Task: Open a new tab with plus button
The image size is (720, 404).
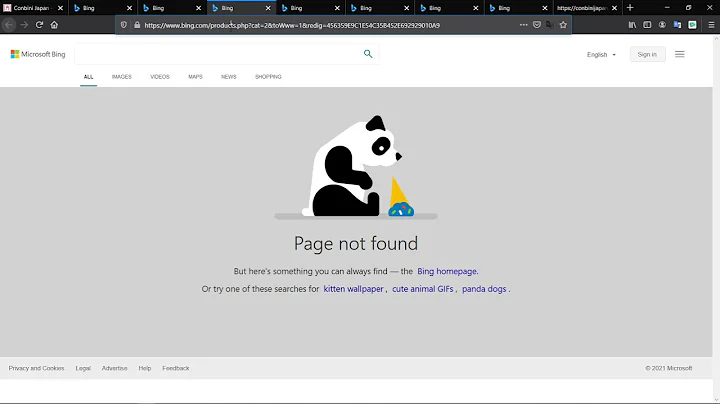Action: click(x=630, y=8)
